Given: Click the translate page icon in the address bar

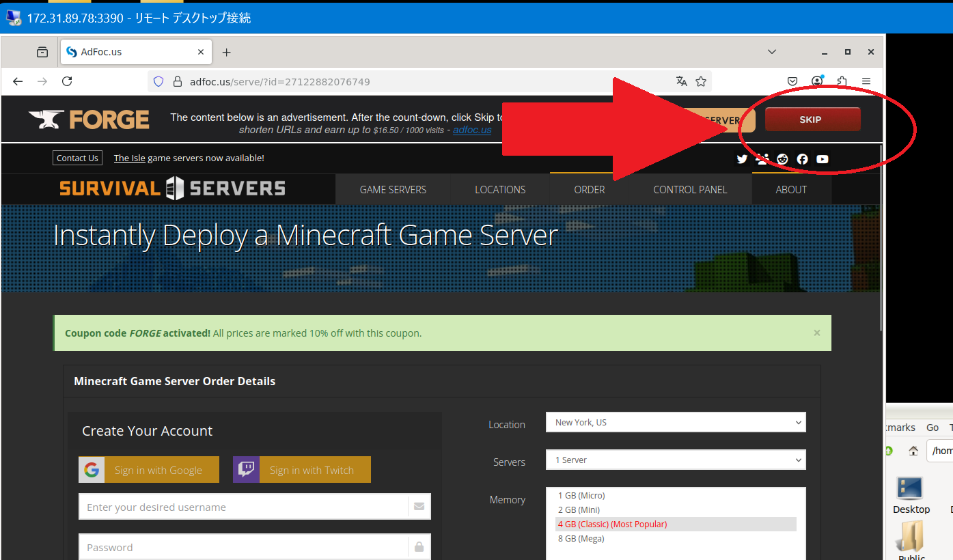Looking at the screenshot, I should 681,81.
